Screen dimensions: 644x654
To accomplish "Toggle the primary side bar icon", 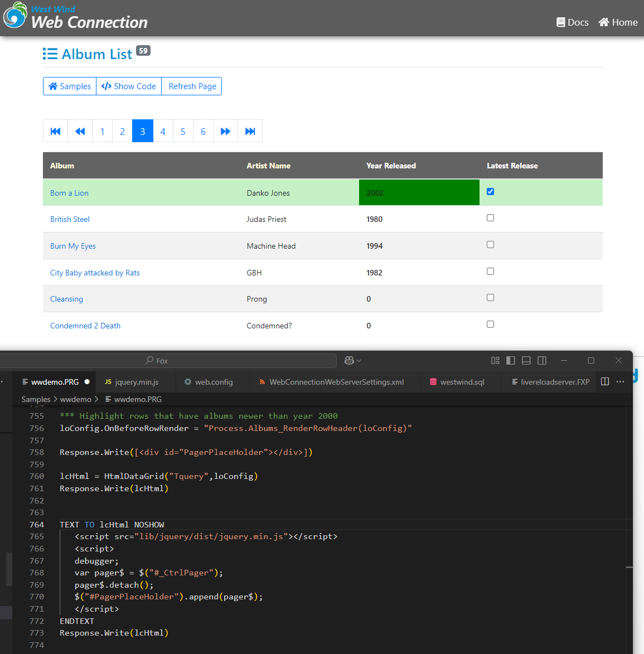I will click(x=511, y=360).
